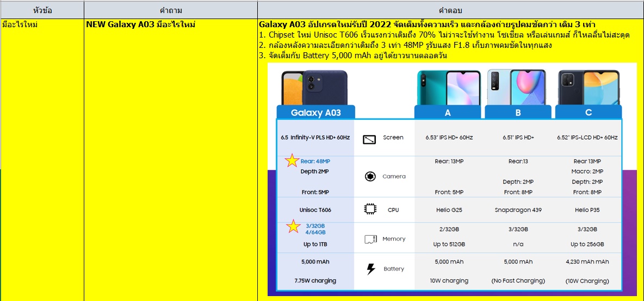Click the 6.52" IPS-LCD HD+ 60Hz text
644x301 pixels.
coord(588,137)
